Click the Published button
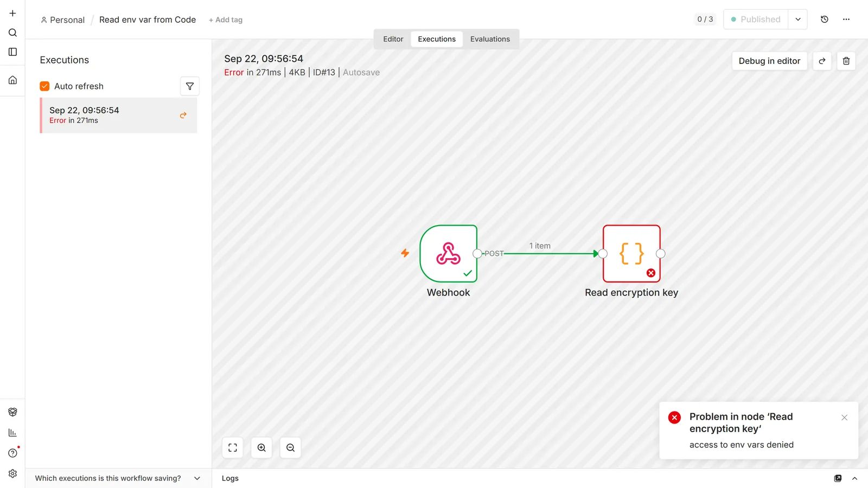The image size is (868, 488). (x=755, y=20)
